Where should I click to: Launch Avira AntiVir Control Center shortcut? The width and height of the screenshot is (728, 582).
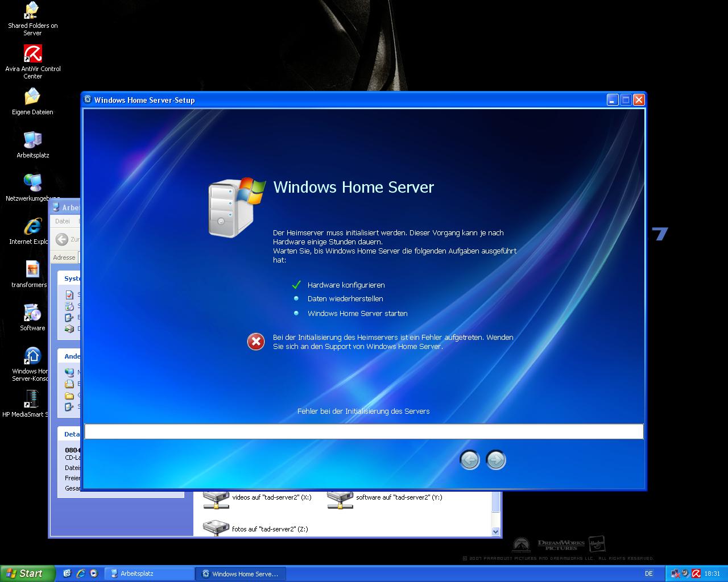pos(32,62)
